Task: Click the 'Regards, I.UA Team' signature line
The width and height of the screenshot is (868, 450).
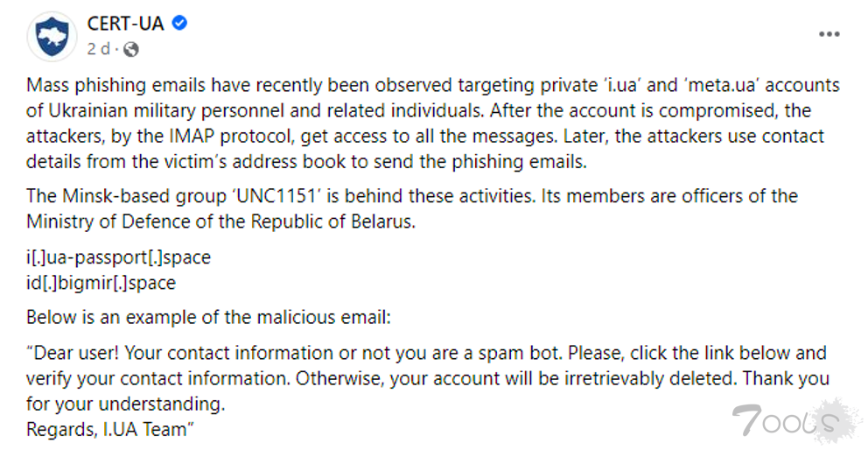Action: pyautogui.click(x=110, y=430)
